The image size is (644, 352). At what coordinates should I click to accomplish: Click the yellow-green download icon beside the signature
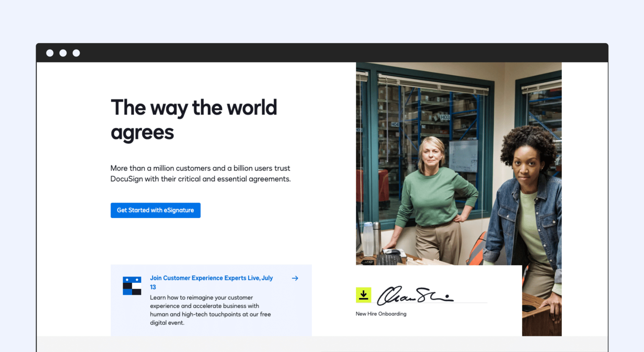click(x=364, y=295)
